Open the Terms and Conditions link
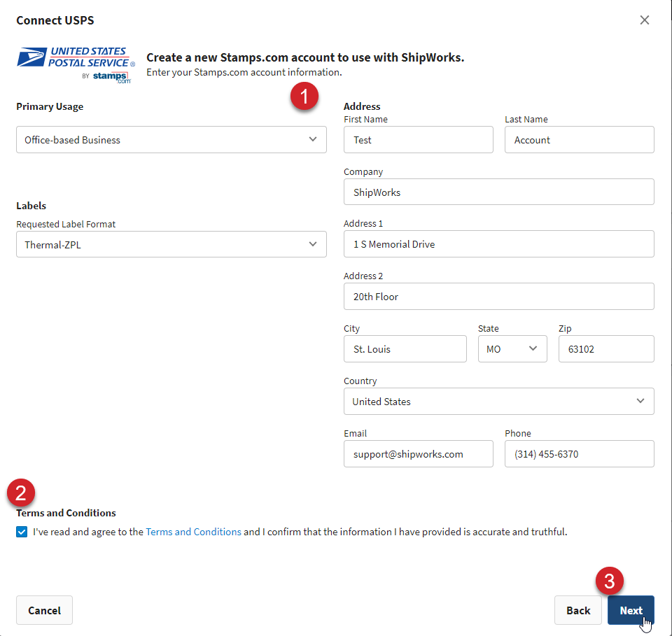This screenshot has height=636, width=672. point(193,532)
